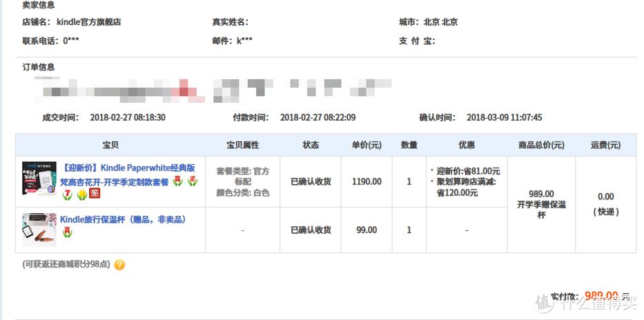The height and width of the screenshot is (320, 644).
Task: Click the 宝贝 column header
Action: pyautogui.click(x=110, y=145)
